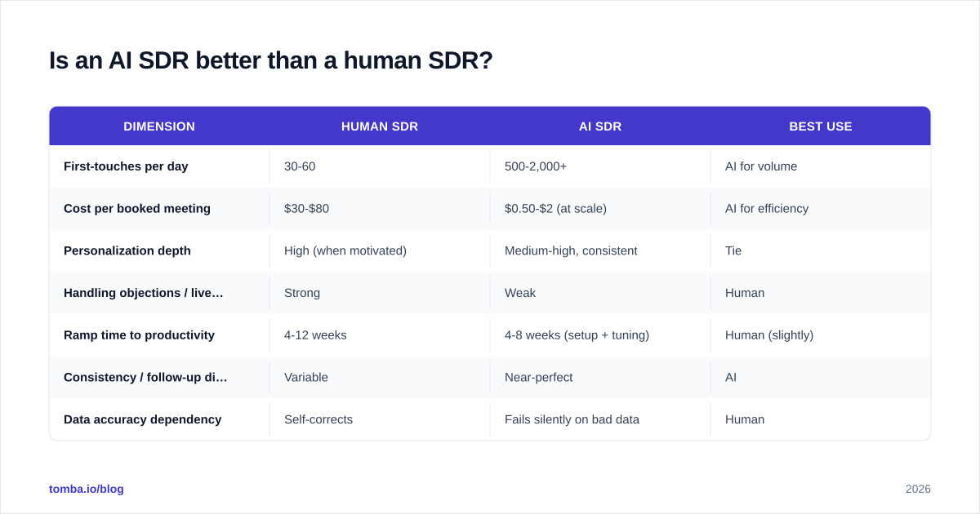
Task: Click the title 'Is an AI SDR better than a human SDR?'
Action: (x=271, y=60)
